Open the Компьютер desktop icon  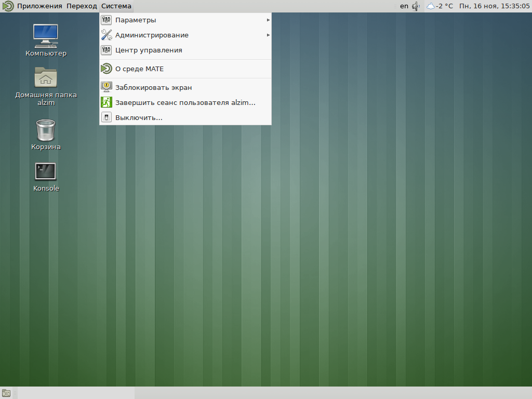click(46, 35)
